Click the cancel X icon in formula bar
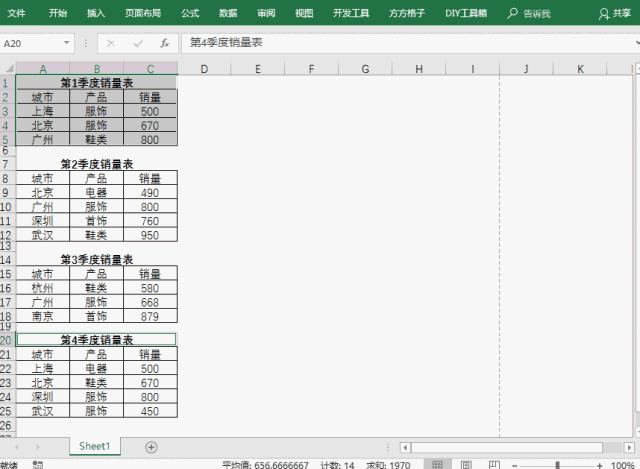 point(110,43)
